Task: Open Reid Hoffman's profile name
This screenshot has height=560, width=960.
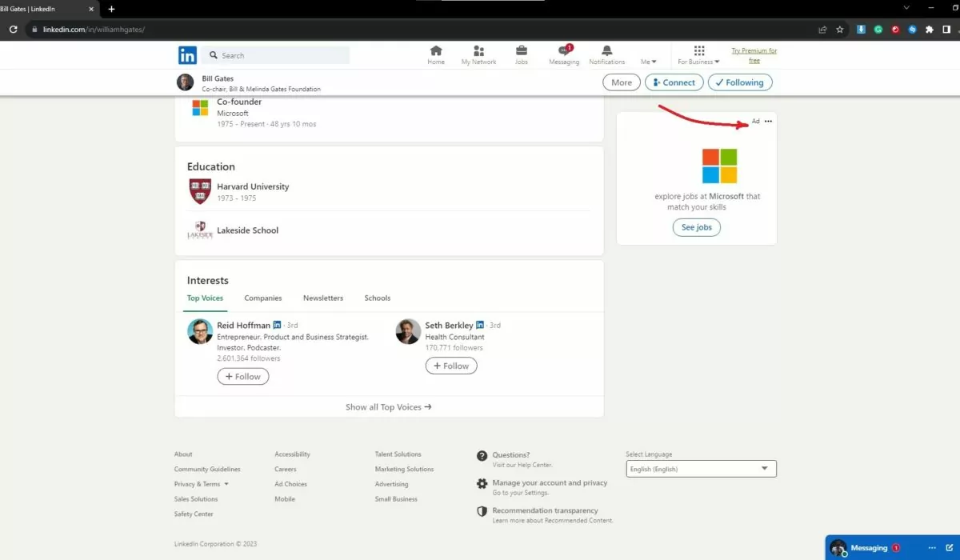Action: (x=244, y=326)
